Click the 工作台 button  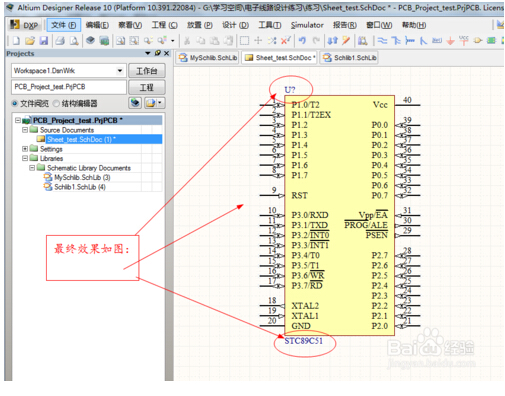pyautogui.click(x=147, y=71)
